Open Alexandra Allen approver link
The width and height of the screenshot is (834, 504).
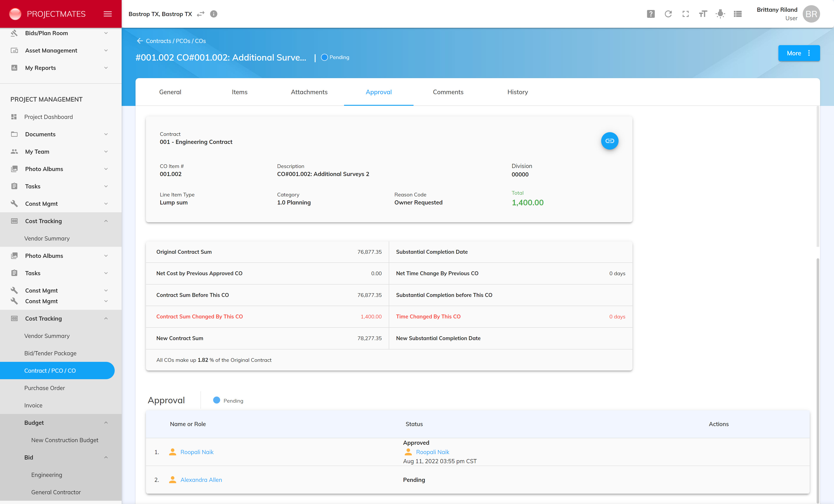click(x=201, y=480)
